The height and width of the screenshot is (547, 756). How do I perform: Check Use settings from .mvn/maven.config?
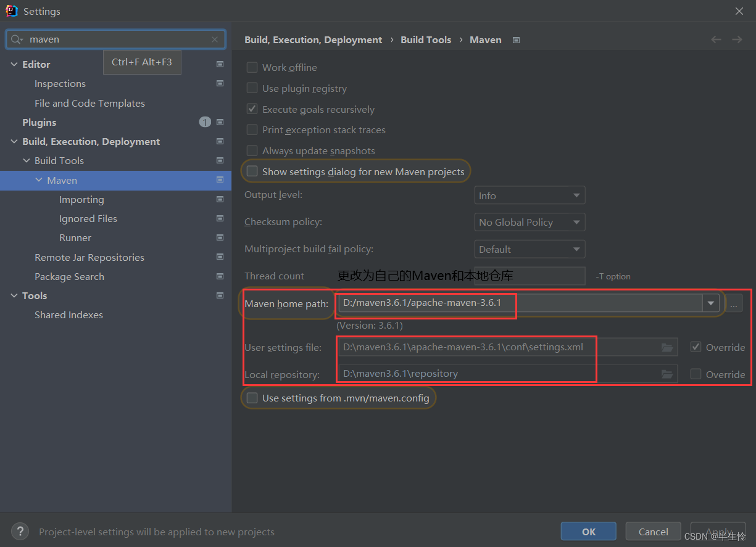click(252, 398)
